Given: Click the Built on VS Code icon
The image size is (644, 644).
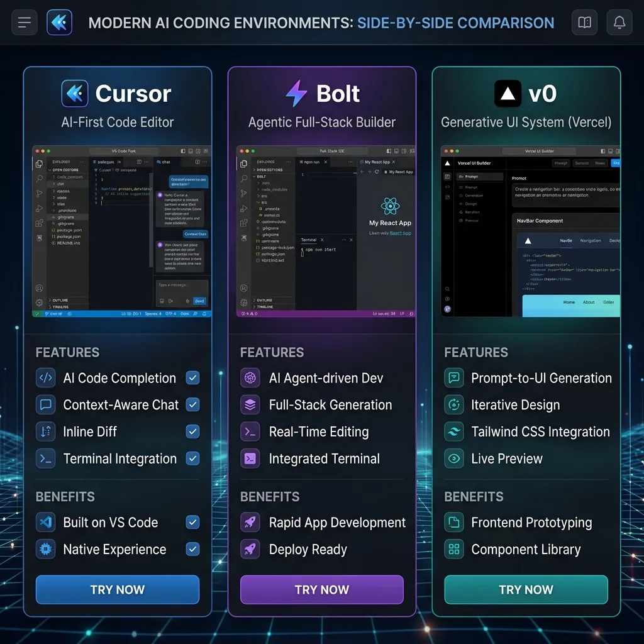Looking at the screenshot, I should click(x=45, y=523).
